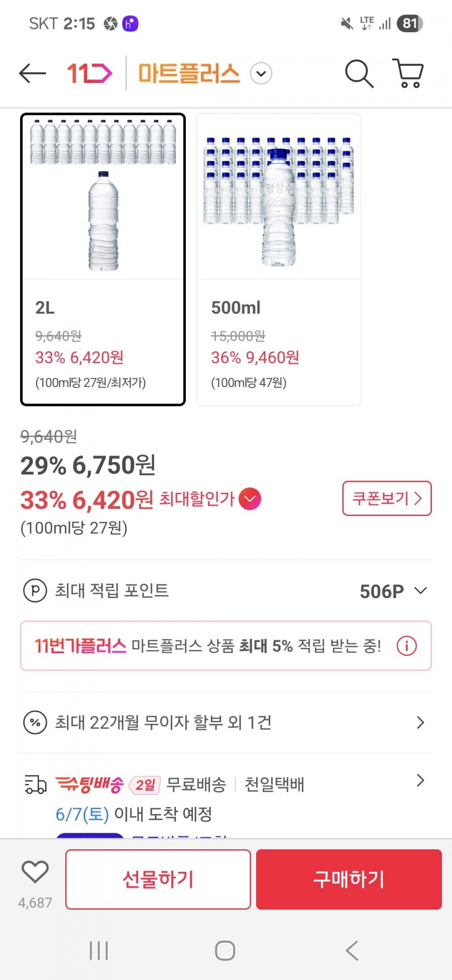Tap the 구매하기 buy button
The width and height of the screenshot is (452, 980).
pos(349,879)
